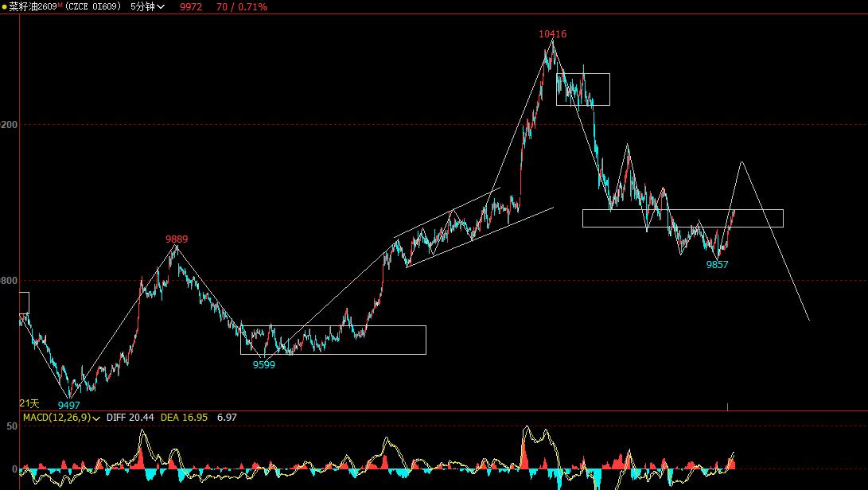Click the 50 axis label in MACD panel
This screenshot has width=868, height=490.
click(x=12, y=426)
